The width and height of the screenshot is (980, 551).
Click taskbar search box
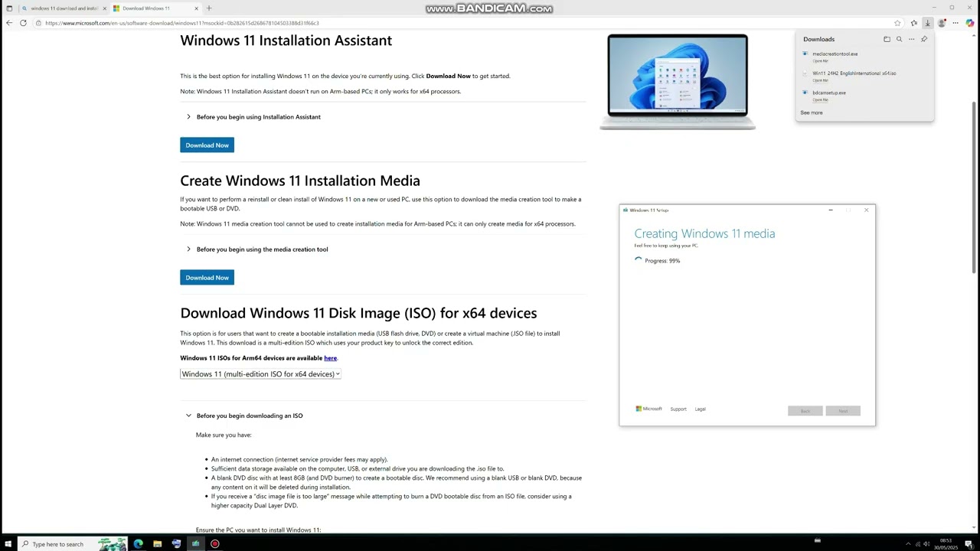click(73, 544)
